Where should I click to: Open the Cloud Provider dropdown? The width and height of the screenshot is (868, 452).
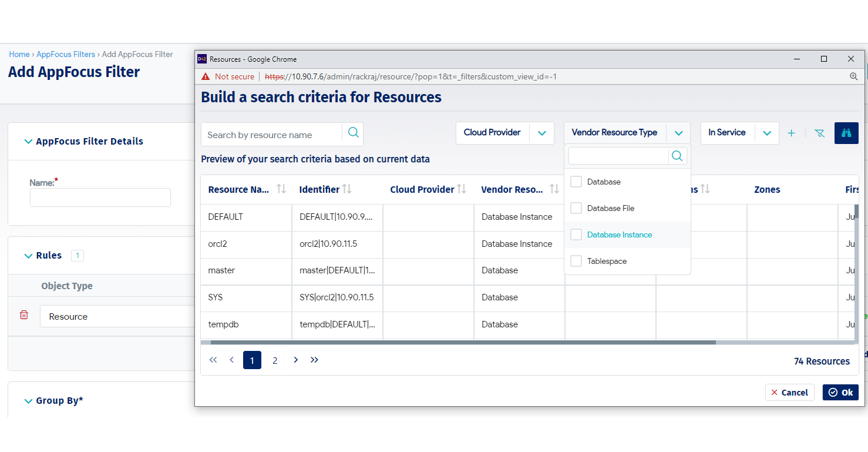coord(541,133)
